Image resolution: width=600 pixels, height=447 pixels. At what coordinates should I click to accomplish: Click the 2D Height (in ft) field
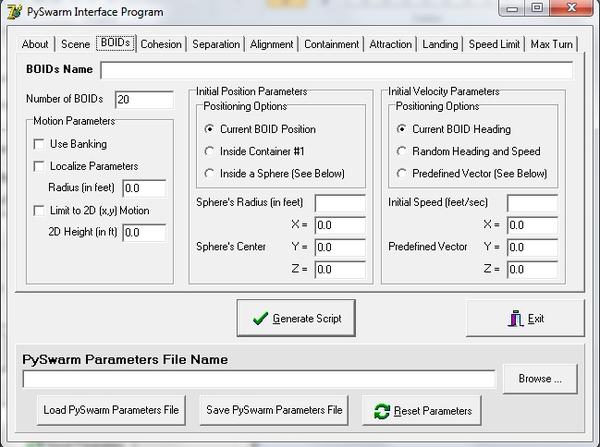144,233
